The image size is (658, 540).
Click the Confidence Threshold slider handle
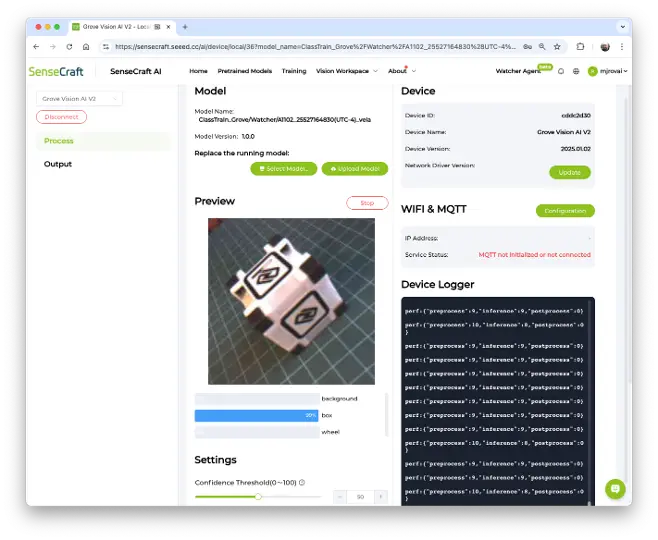click(258, 496)
